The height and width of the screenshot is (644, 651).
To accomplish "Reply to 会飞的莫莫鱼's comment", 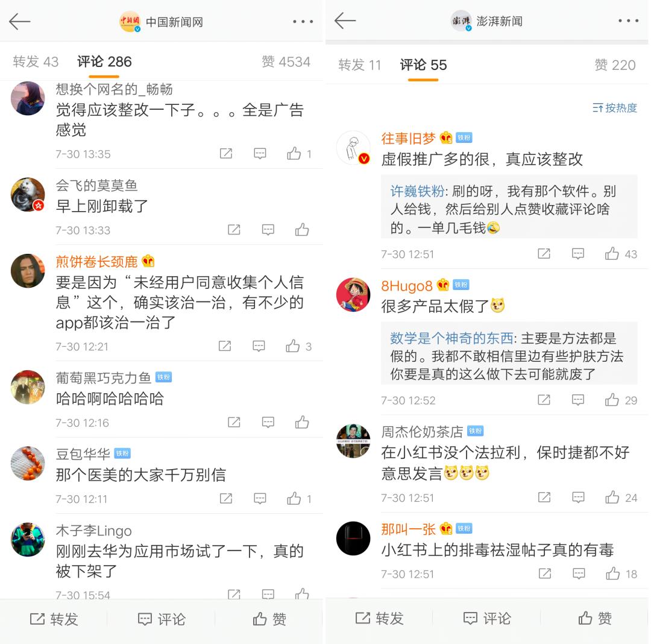I will coord(268,230).
